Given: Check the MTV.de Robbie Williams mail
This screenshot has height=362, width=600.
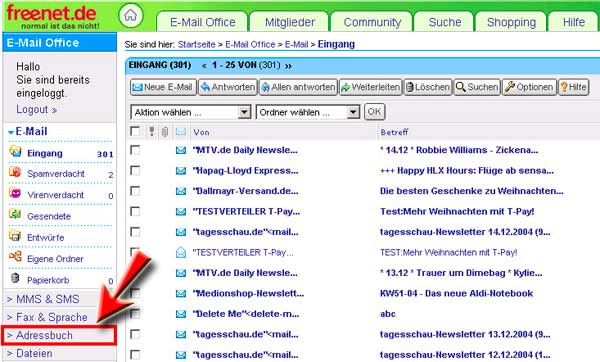Looking at the screenshot, I should tap(135, 150).
